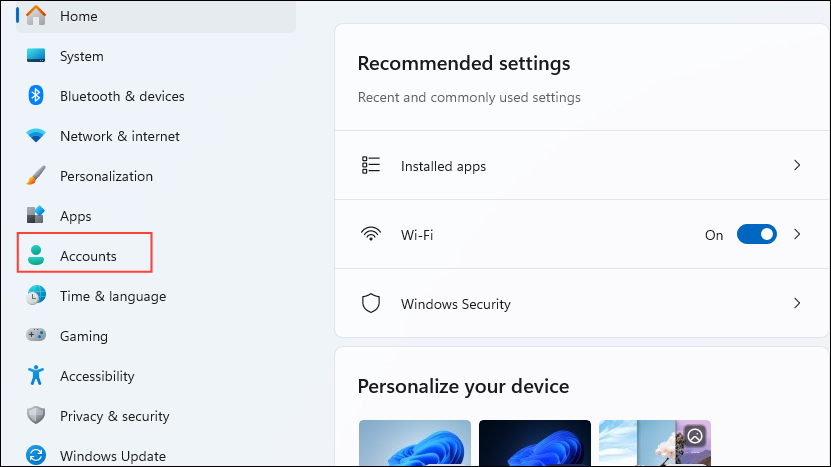831x467 pixels.
Task: Click the Accessibility figure icon
Action: click(36, 375)
